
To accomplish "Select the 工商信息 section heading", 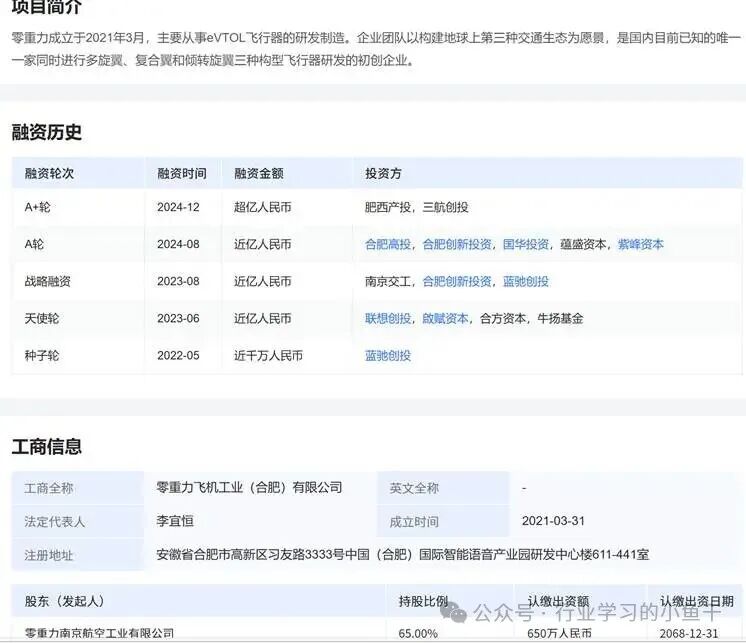I will click(x=47, y=447).
